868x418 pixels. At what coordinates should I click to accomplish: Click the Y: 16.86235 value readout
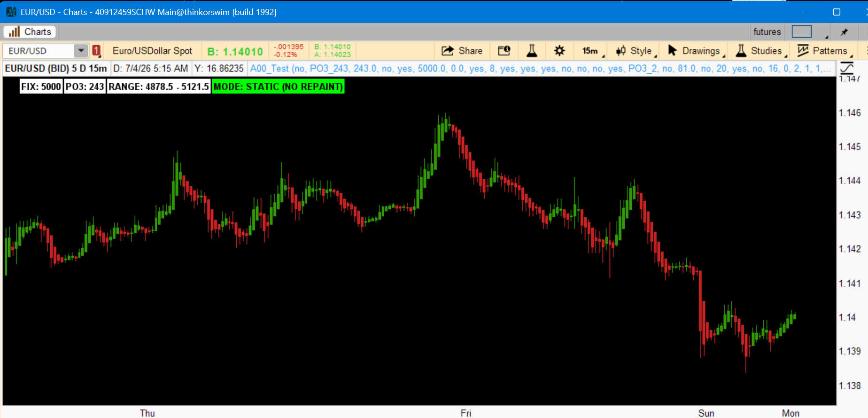219,69
